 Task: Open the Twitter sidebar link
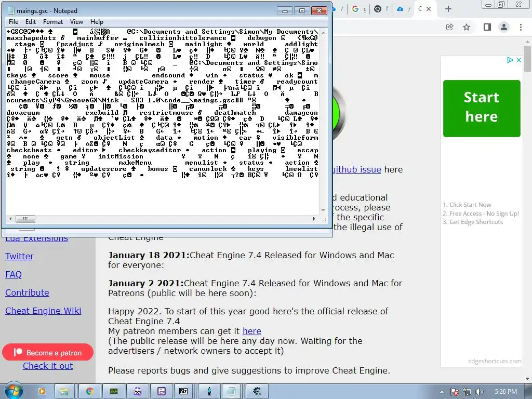point(19,256)
